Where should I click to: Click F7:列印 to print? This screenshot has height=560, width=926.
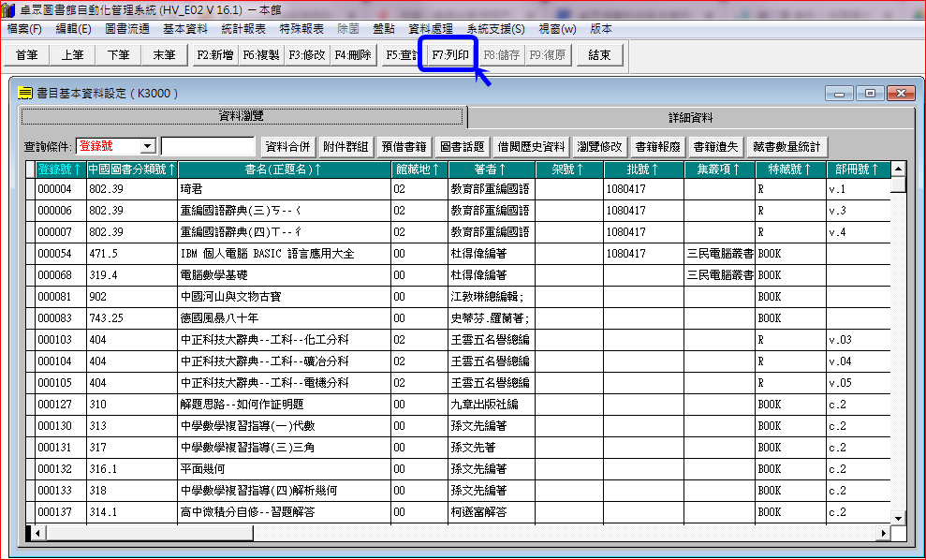(450, 55)
